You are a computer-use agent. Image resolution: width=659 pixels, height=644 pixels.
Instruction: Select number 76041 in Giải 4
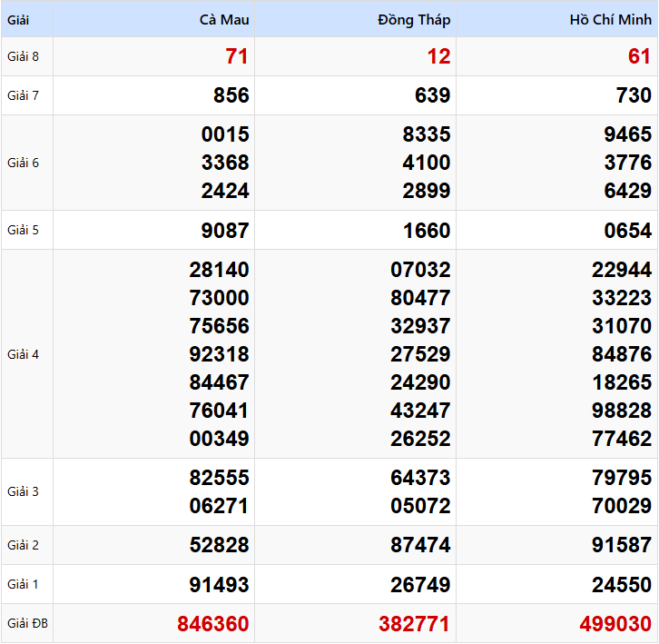tap(219, 411)
